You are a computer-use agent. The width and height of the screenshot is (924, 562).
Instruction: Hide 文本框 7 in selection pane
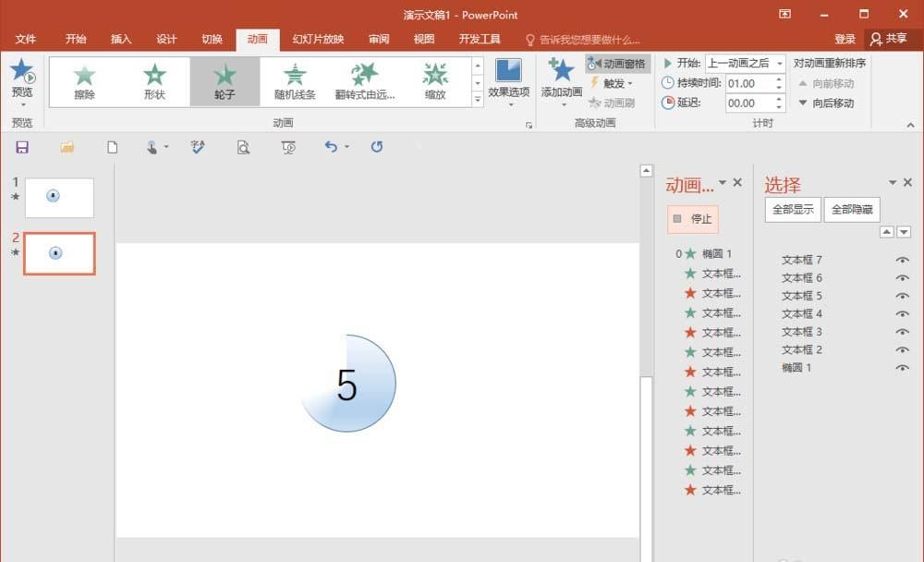point(903,260)
